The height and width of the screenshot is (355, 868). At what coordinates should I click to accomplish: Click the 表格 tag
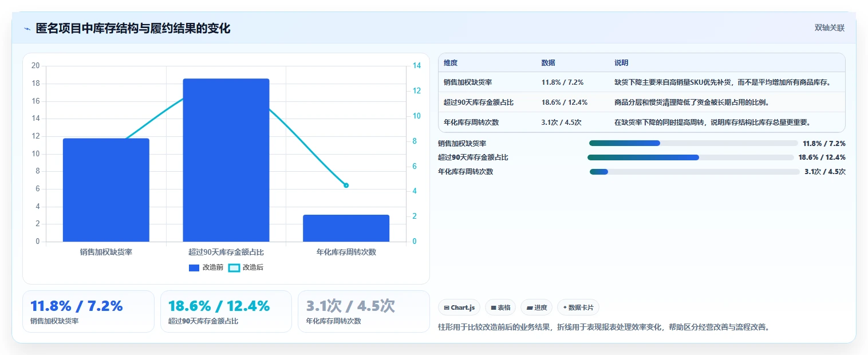pyautogui.click(x=500, y=307)
